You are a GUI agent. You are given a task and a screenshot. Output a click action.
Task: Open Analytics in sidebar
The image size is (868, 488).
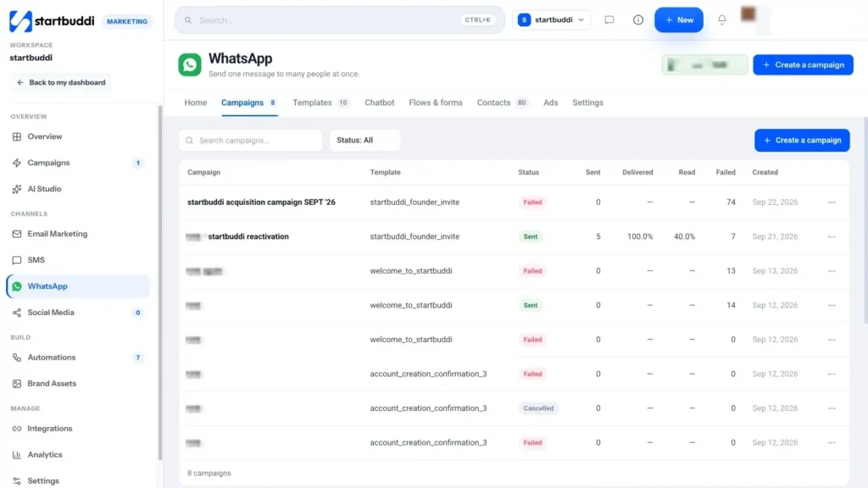tap(78, 455)
